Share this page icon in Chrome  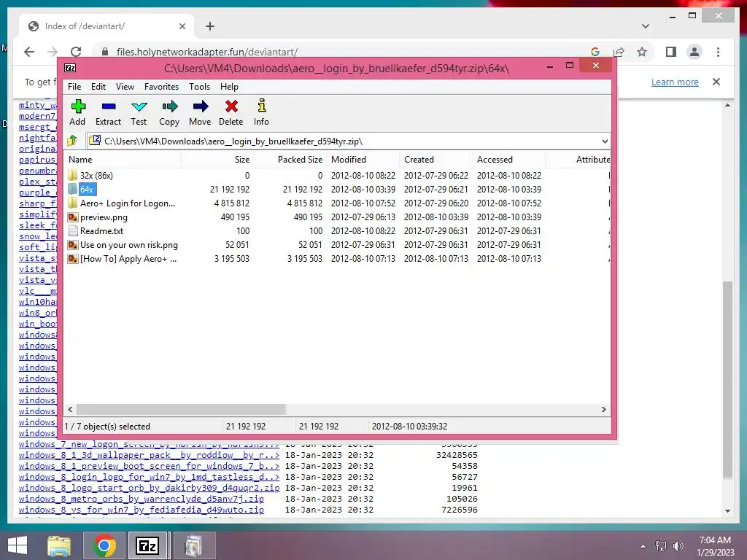(x=619, y=52)
